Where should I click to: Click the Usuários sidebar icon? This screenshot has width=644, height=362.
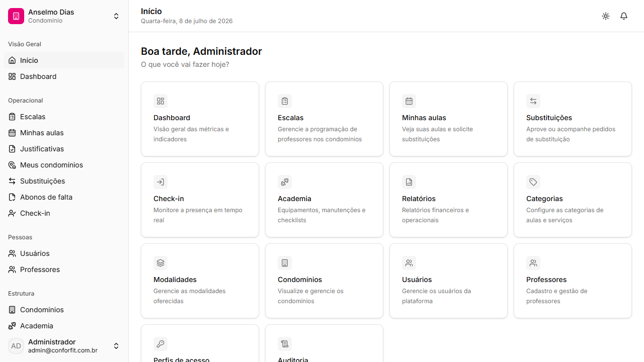tap(12, 253)
